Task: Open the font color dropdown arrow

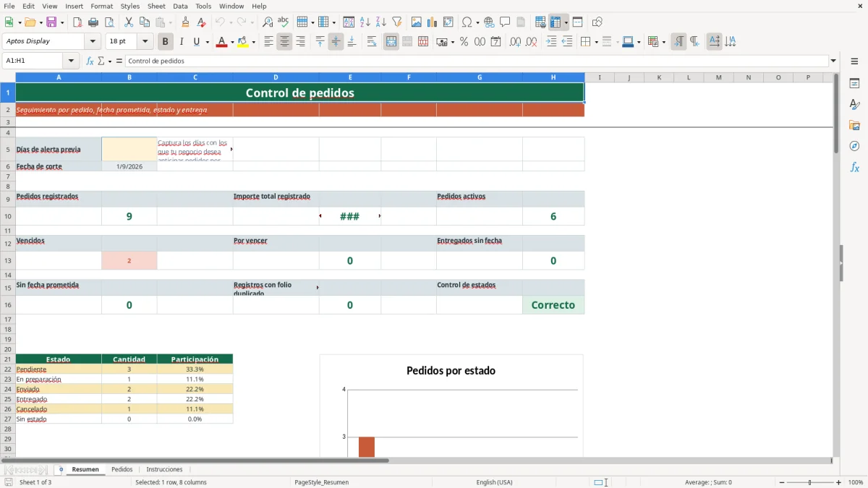Action: (x=231, y=42)
